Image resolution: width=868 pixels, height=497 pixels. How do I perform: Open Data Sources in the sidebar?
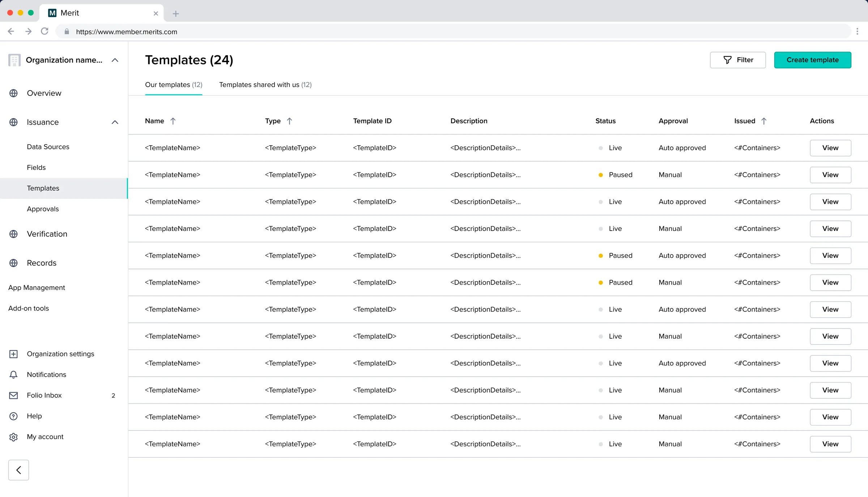click(48, 147)
